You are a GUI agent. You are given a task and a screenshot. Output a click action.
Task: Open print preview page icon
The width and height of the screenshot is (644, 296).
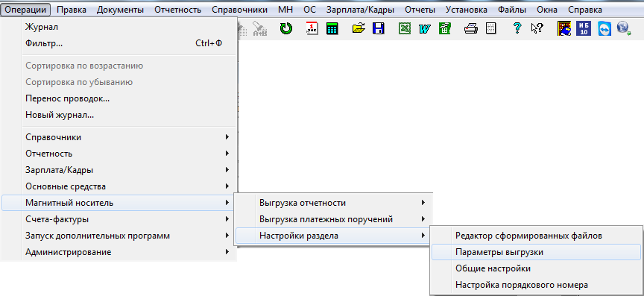pos(490,28)
